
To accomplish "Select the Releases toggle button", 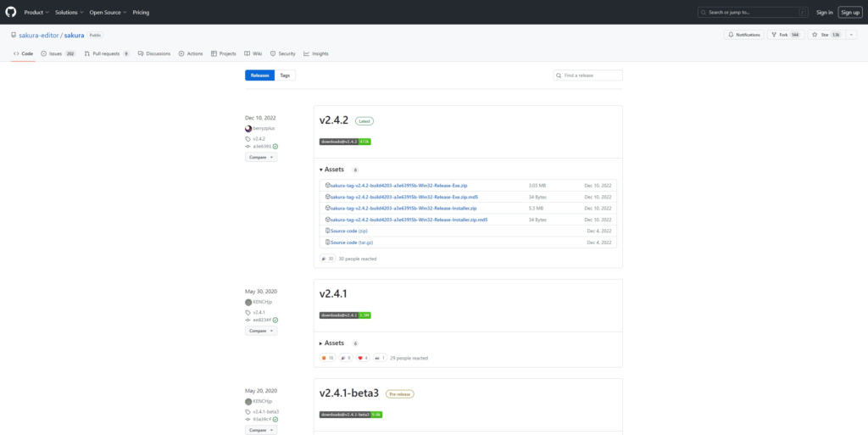I will [x=259, y=75].
